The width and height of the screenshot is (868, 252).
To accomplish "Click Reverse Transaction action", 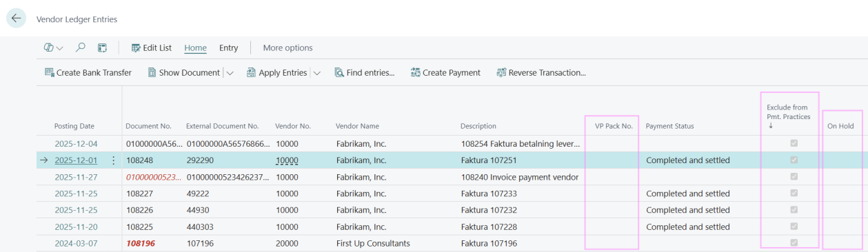I will 541,72.
